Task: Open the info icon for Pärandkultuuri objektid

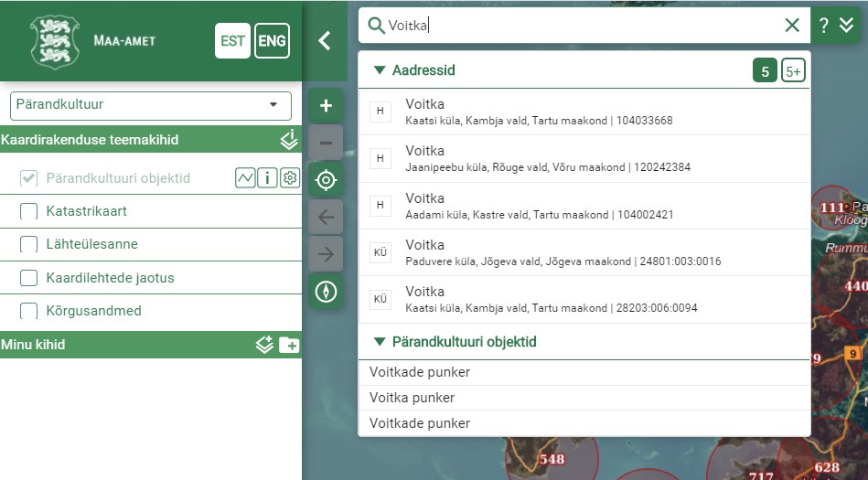Action: (x=267, y=178)
